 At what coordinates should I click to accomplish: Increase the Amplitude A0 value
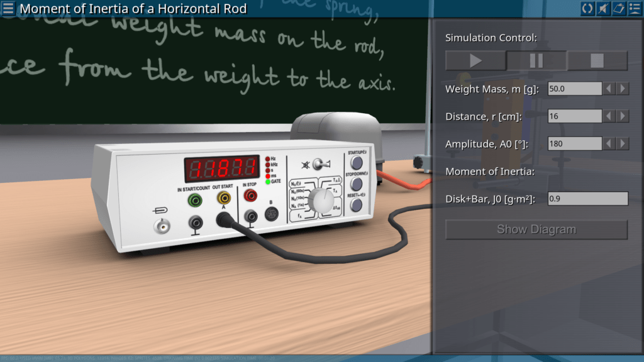point(623,144)
